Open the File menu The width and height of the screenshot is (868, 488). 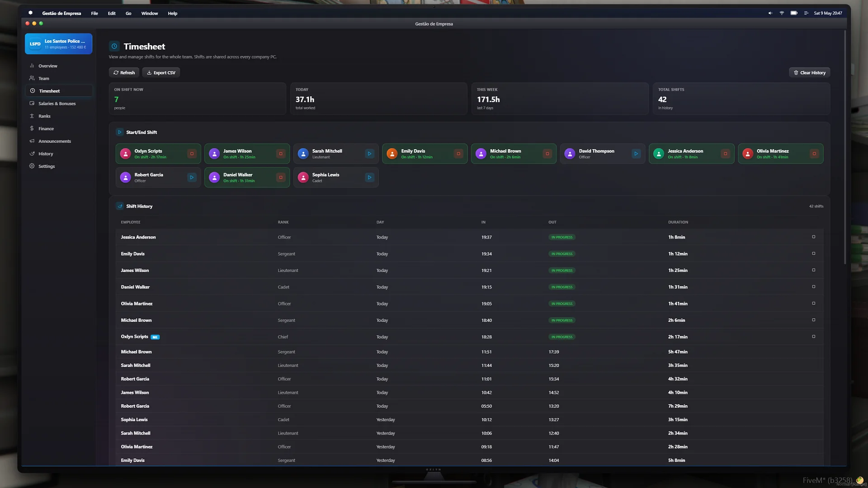pos(94,13)
